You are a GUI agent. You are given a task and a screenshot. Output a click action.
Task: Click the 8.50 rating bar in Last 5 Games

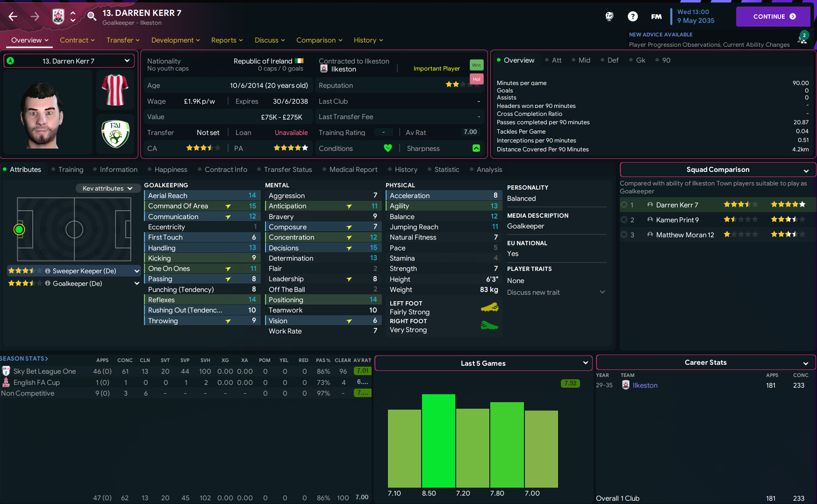click(x=438, y=440)
